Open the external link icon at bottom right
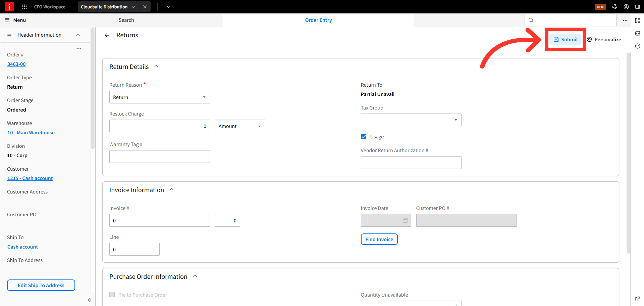This screenshot has height=306, width=644. point(638,299)
